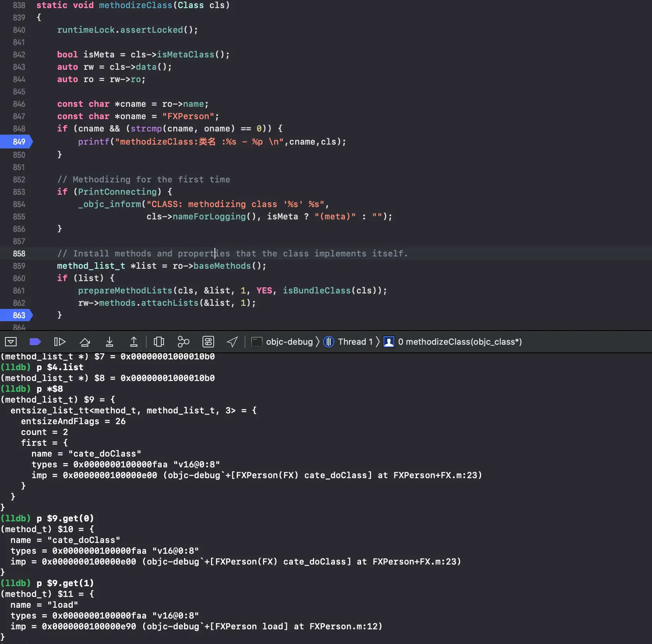This screenshot has width=652, height=644.
Task: Step into the function call
Action: click(110, 342)
